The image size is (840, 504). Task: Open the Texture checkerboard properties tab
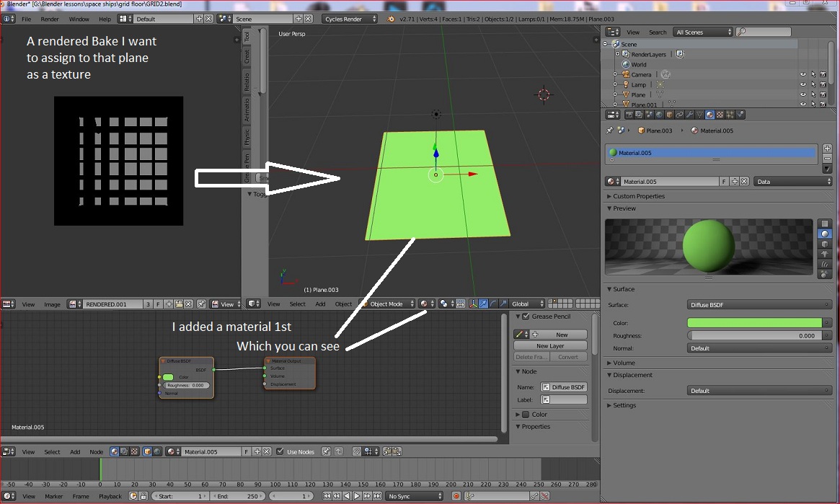pyautogui.click(x=720, y=115)
